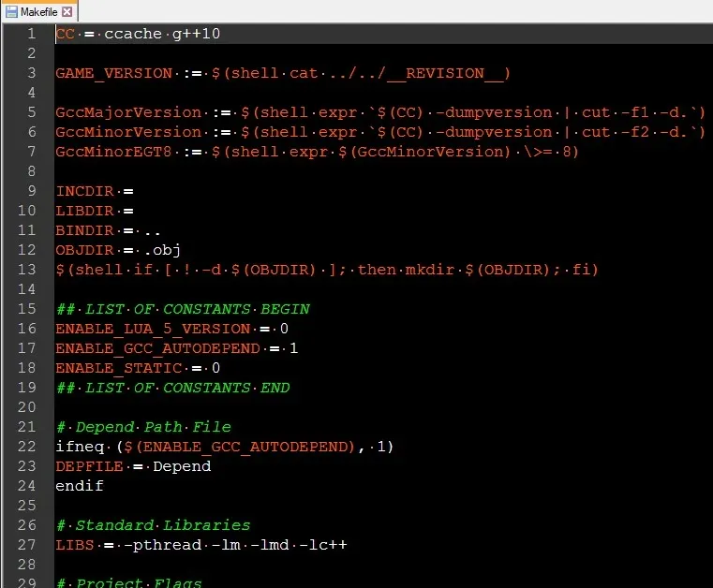Screen dimensions: 713x588
Task: Click the BINDIR variable
Action: click(x=84, y=230)
